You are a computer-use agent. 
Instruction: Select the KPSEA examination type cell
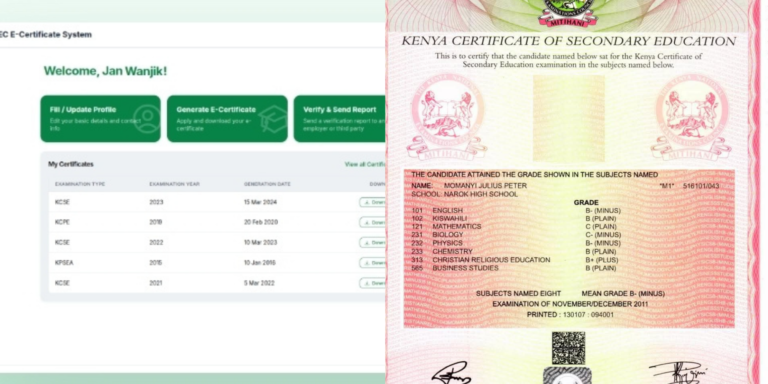point(64,263)
